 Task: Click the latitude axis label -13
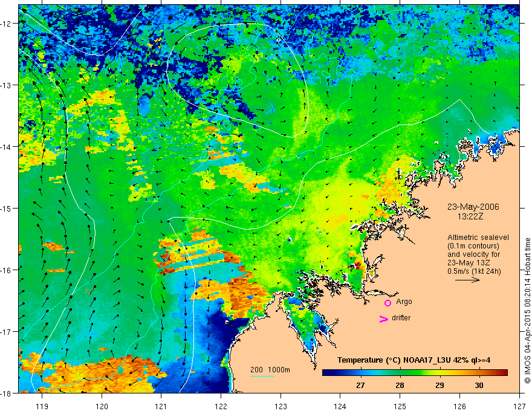[x=7, y=85]
